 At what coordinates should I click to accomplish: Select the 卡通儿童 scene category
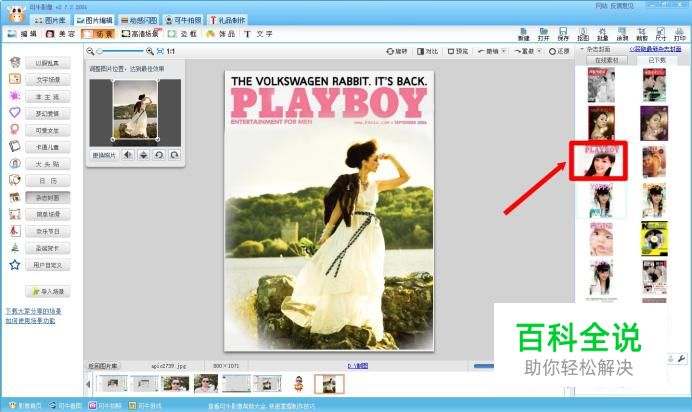point(48,147)
